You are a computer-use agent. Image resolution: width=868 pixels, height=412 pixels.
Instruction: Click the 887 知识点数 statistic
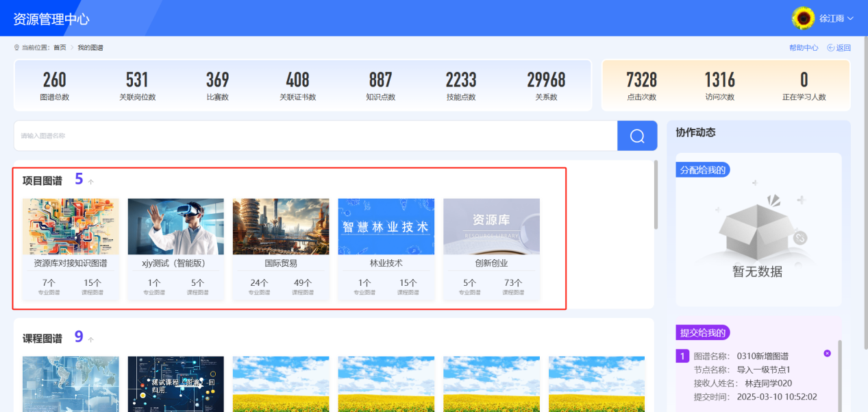tap(380, 86)
